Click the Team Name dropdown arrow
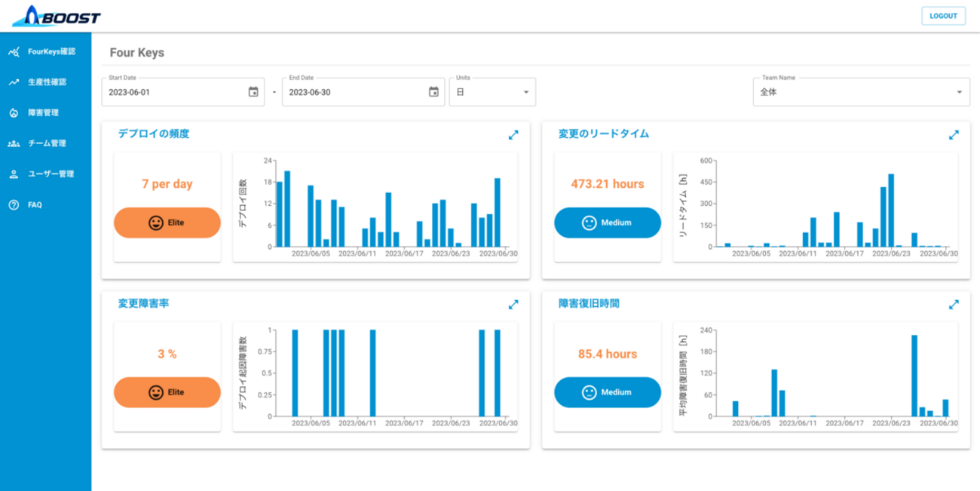The width and height of the screenshot is (980, 491). [x=960, y=93]
